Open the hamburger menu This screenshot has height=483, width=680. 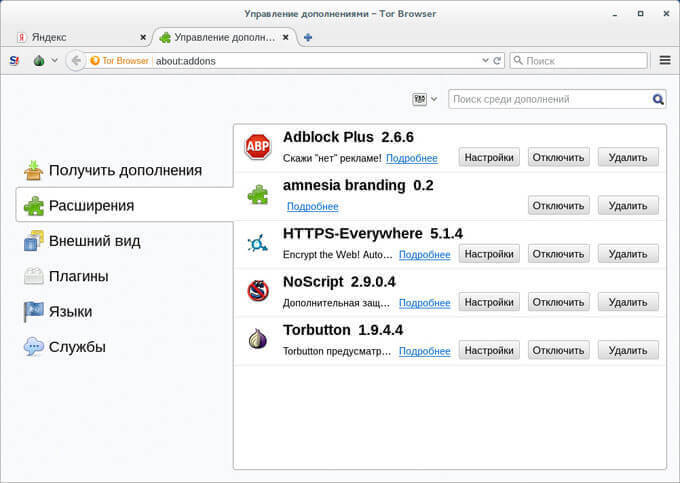point(665,60)
